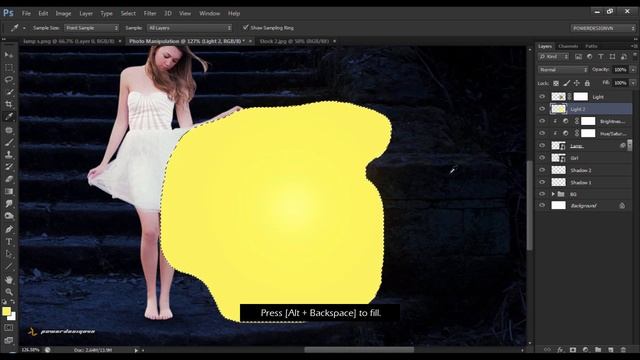Open the workspace switcher dropdown
The width and height of the screenshot is (640, 360).
pos(603,28)
